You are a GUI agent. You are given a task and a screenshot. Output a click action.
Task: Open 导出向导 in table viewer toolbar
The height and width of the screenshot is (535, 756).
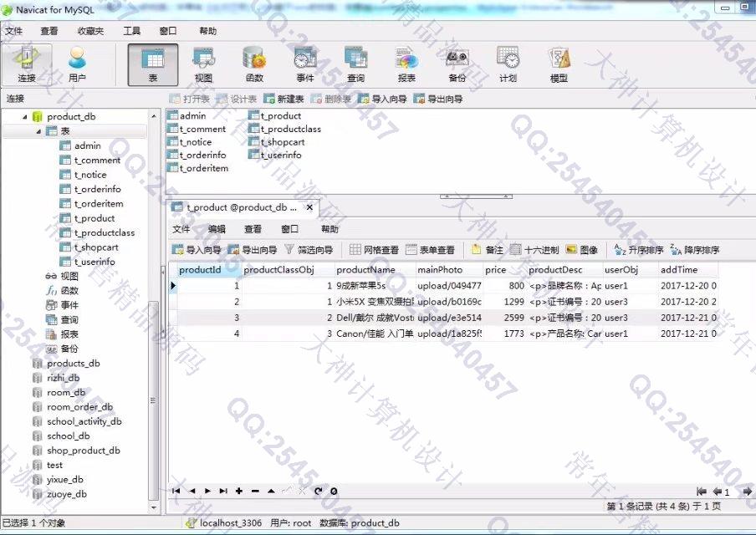(253, 250)
